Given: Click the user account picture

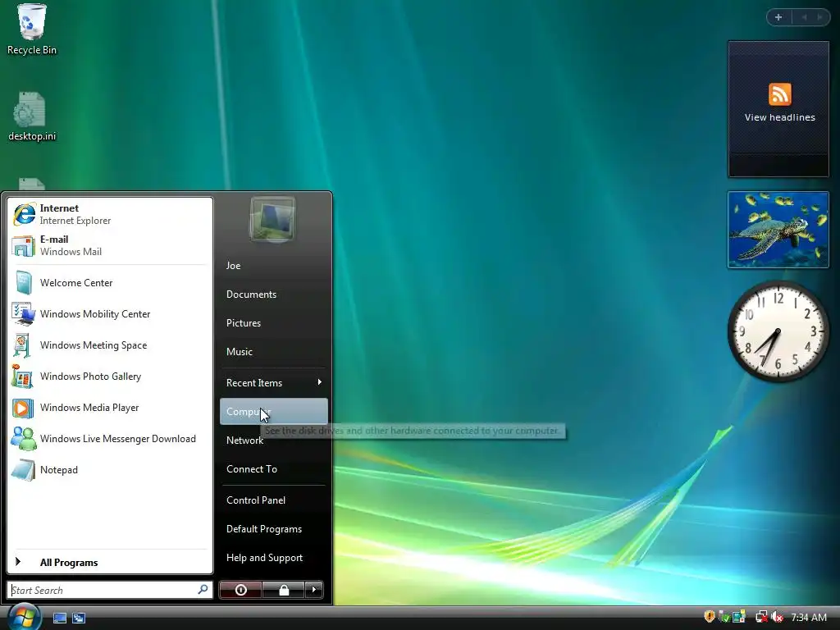Looking at the screenshot, I should coord(272,219).
